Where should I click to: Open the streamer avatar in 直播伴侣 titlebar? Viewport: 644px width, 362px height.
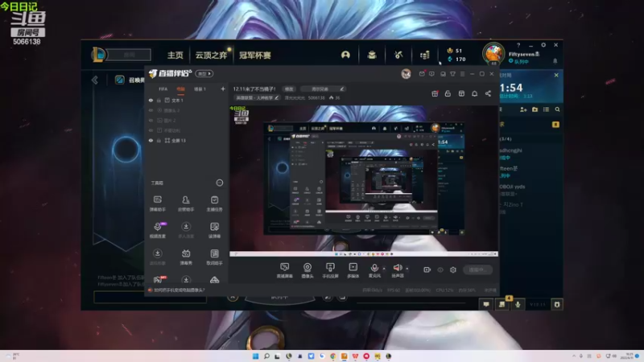click(x=406, y=74)
